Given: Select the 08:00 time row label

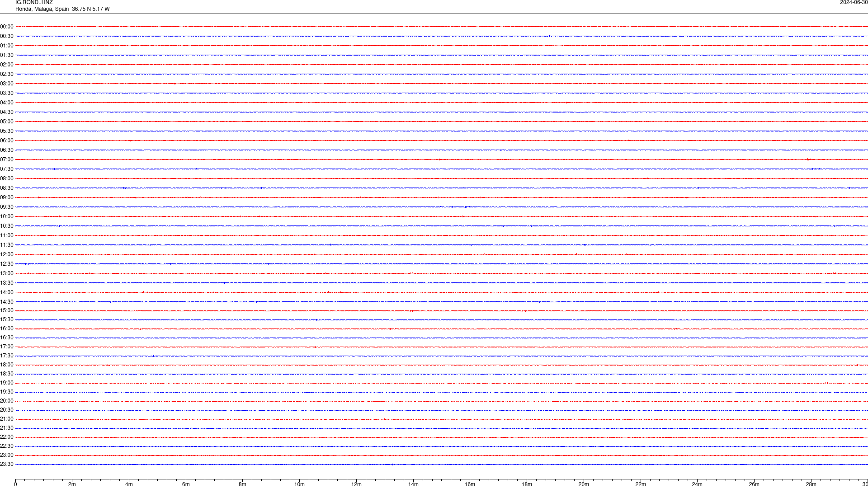Looking at the screenshot, I should tap(7, 178).
